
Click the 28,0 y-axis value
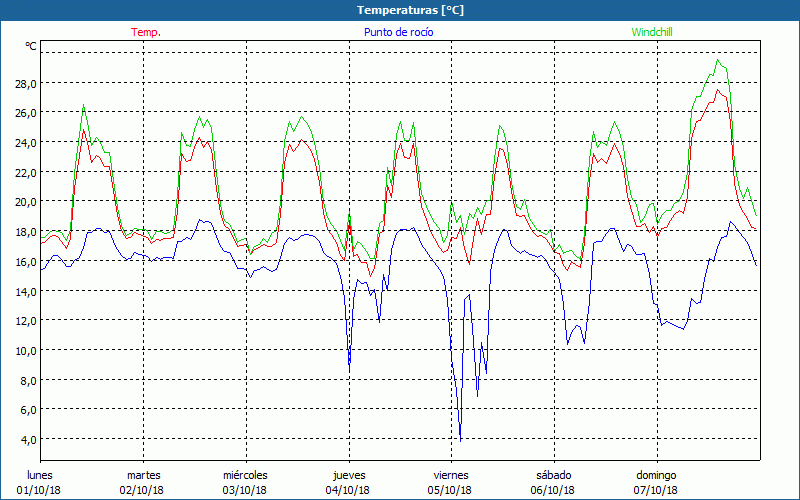[26, 84]
